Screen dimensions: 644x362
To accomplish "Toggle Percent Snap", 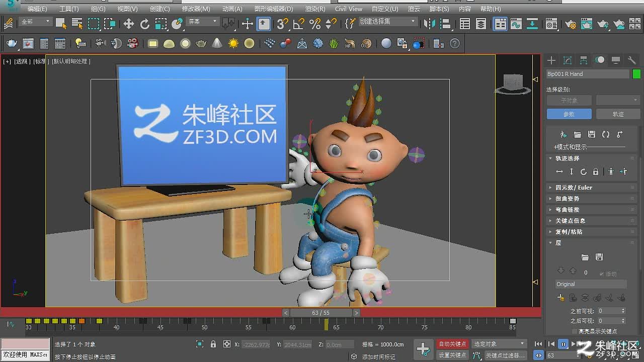I will [315, 24].
